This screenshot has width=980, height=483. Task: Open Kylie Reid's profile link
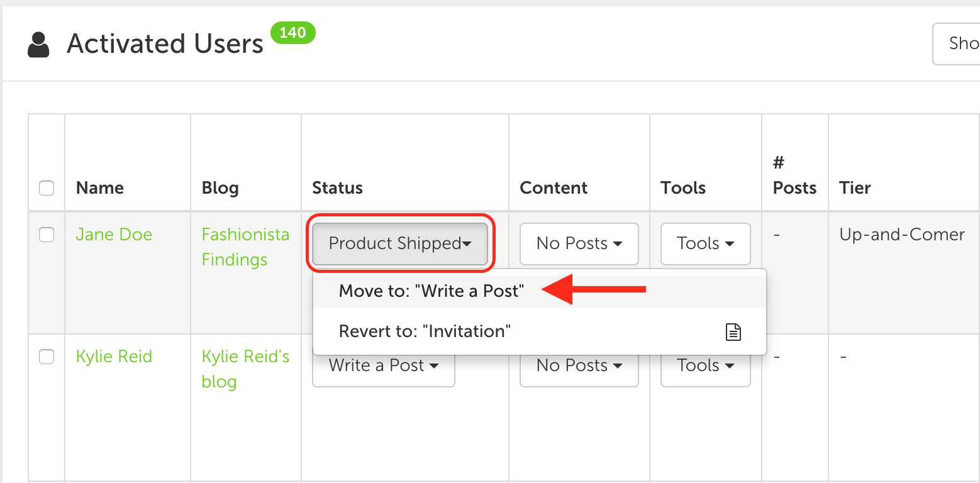114,357
